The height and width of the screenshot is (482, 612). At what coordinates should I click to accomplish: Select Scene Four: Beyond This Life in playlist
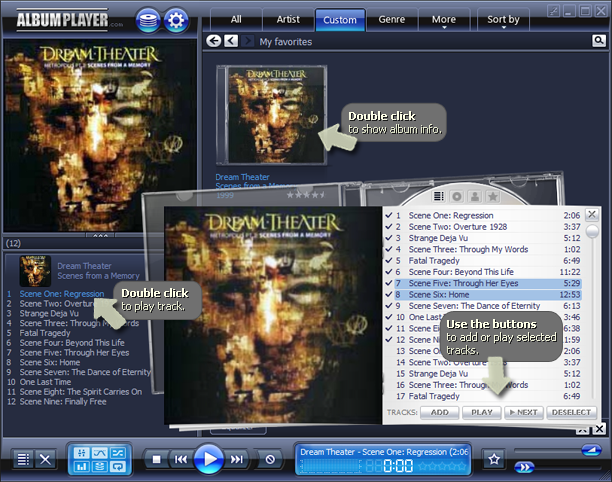tap(72, 343)
